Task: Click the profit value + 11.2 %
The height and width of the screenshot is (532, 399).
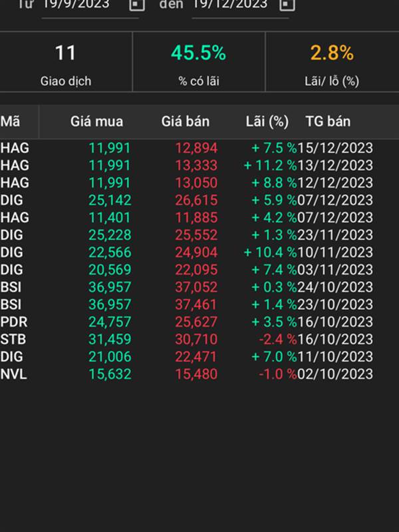Action: (270, 165)
